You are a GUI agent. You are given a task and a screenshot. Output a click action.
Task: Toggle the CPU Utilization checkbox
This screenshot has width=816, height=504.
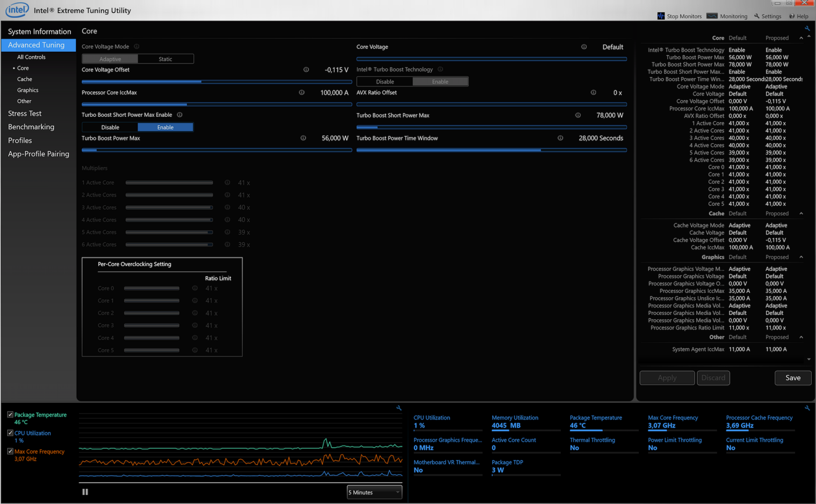pyautogui.click(x=10, y=433)
